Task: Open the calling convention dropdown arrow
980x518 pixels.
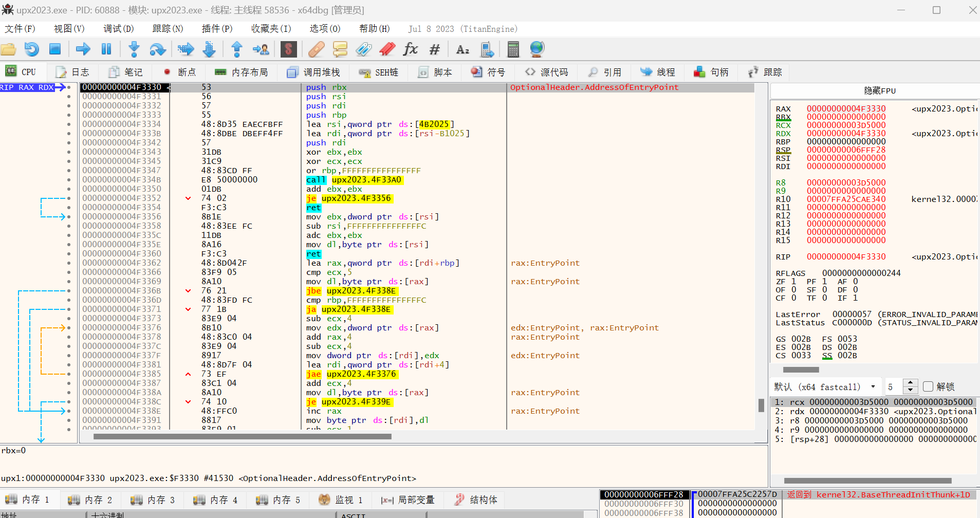Action: tap(873, 386)
